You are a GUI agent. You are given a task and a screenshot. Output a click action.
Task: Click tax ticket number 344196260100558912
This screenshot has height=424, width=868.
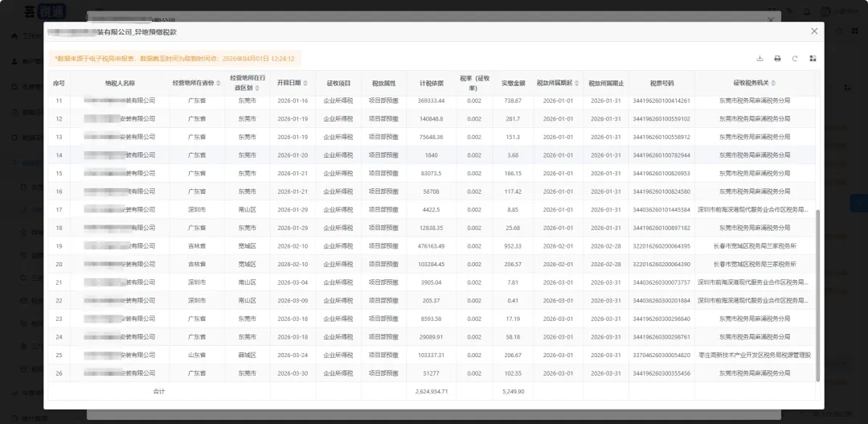661,137
